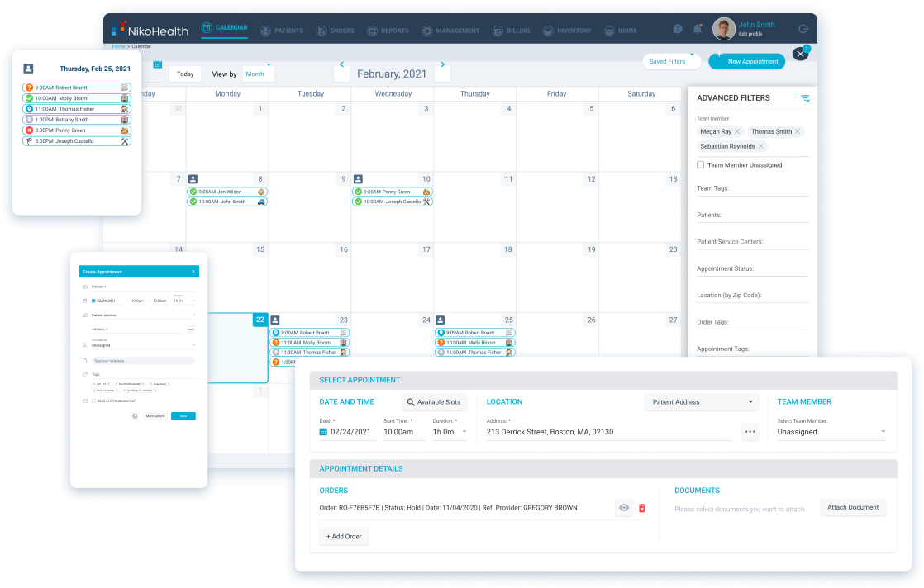Open the help chat icon in header
The height and width of the screenshot is (588, 924).
(678, 29)
